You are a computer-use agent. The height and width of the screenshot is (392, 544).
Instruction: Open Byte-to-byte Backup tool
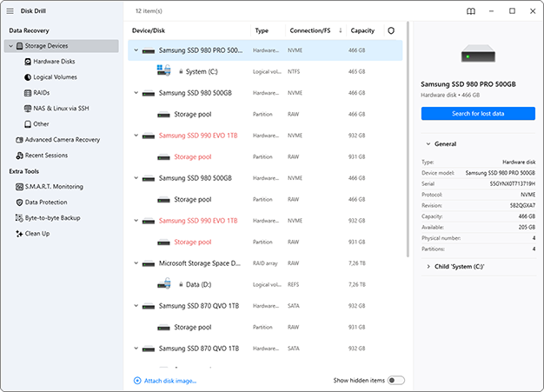pos(53,218)
